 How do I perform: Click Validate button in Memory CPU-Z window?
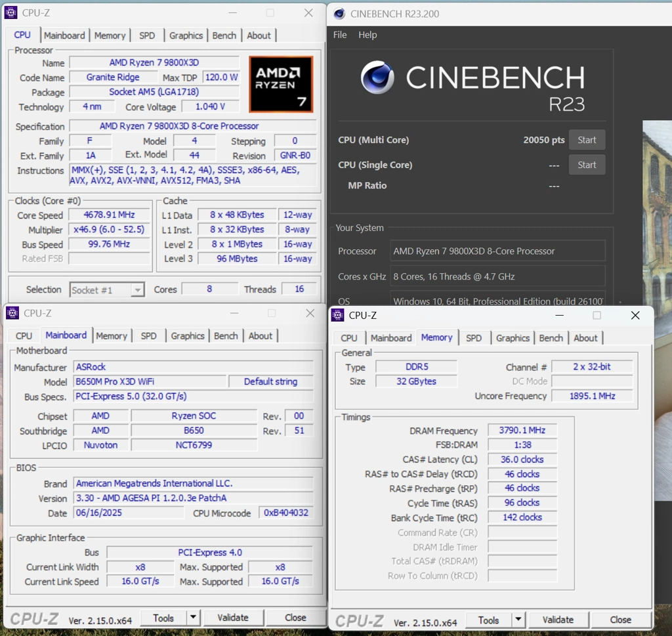click(x=558, y=620)
